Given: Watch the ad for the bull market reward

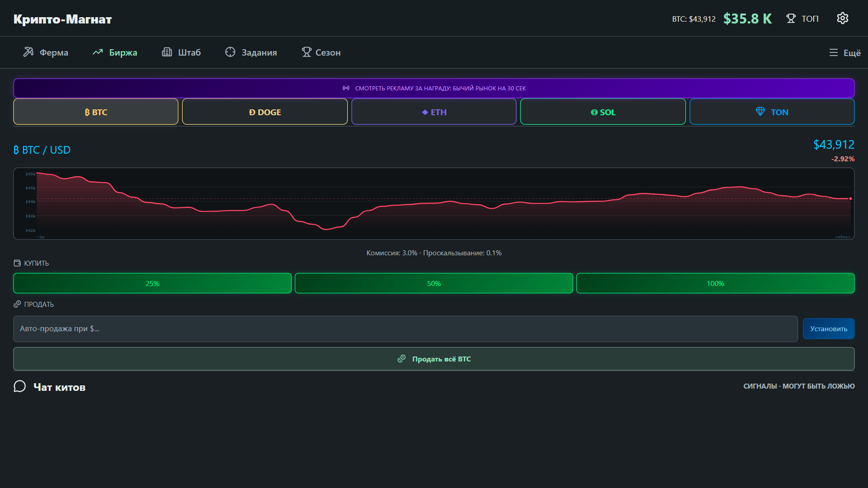Looking at the screenshot, I should click(x=434, y=88).
